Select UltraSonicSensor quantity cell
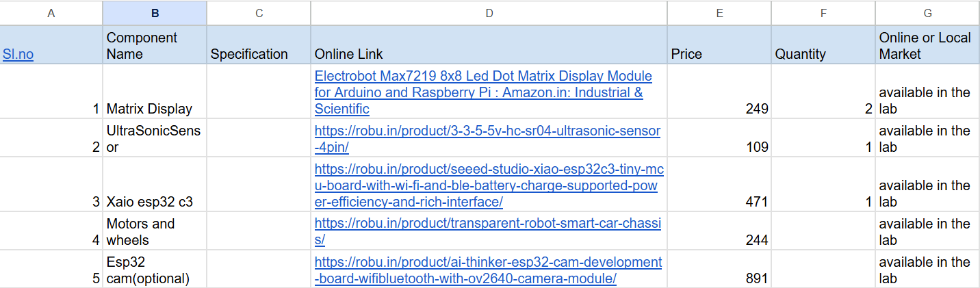The height and width of the screenshot is (288, 980). [x=823, y=138]
